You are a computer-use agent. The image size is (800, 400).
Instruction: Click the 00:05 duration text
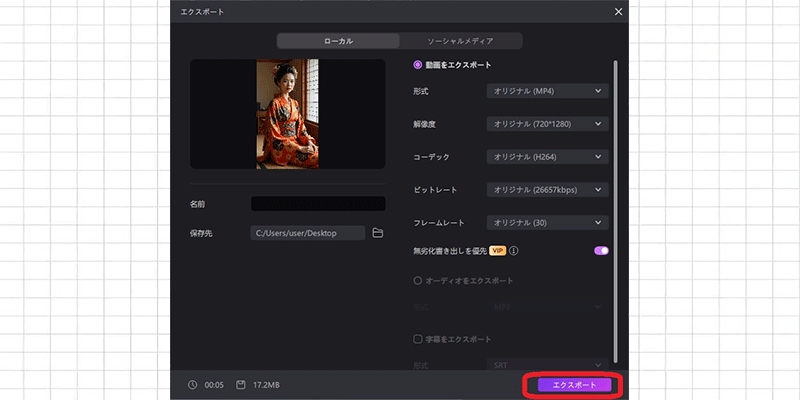click(214, 385)
